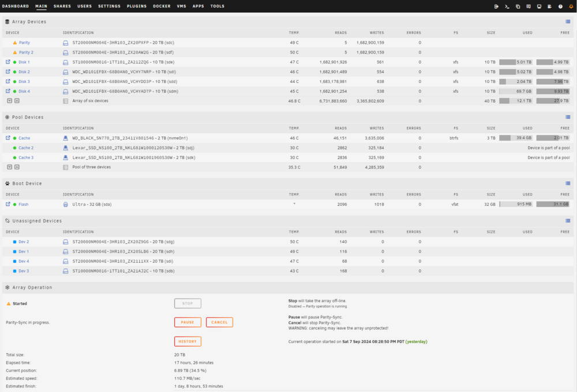577x392 pixels.
Task: Spin up all pool devices arrow icon
Action: tap(17, 167)
